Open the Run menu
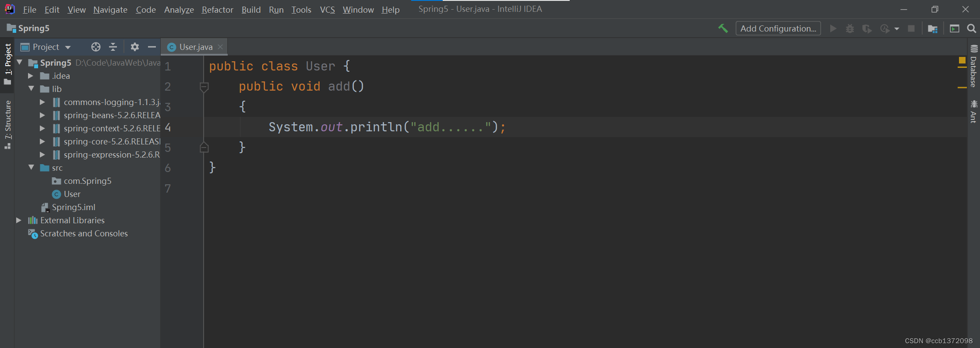980x348 pixels. (x=276, y=9)
